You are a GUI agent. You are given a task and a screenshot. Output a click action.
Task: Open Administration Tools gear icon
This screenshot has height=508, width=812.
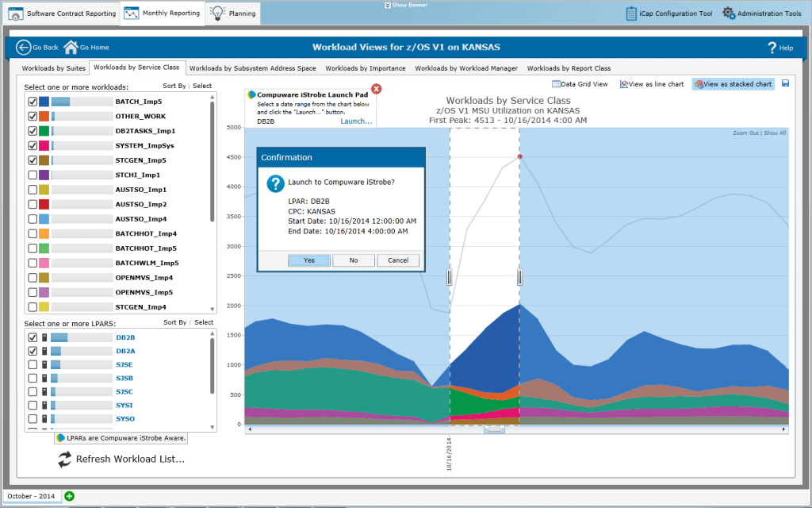click(x=729, y=13)
